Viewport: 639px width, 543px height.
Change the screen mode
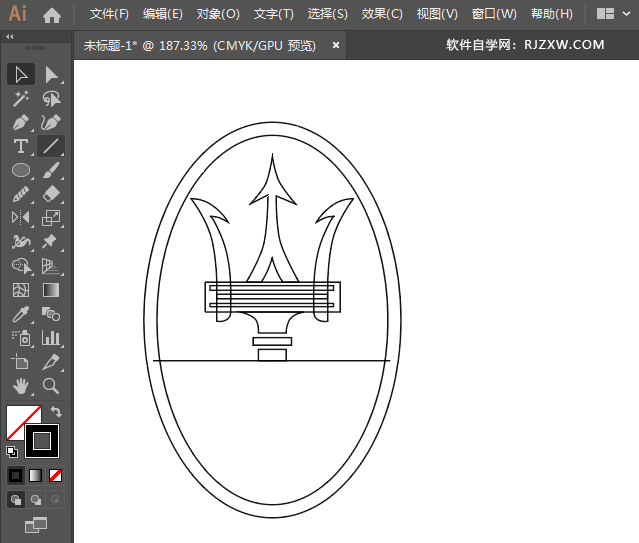[x=36, y=525]
